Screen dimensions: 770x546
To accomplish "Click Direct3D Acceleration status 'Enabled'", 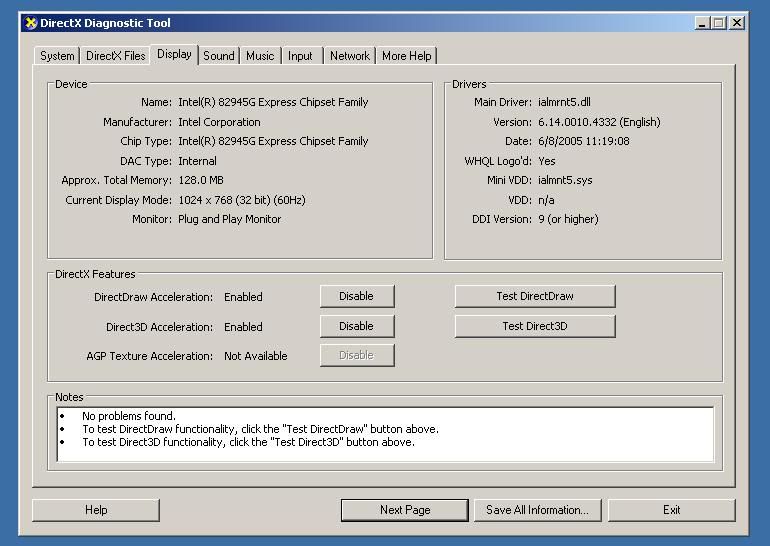I will [243, 327].
